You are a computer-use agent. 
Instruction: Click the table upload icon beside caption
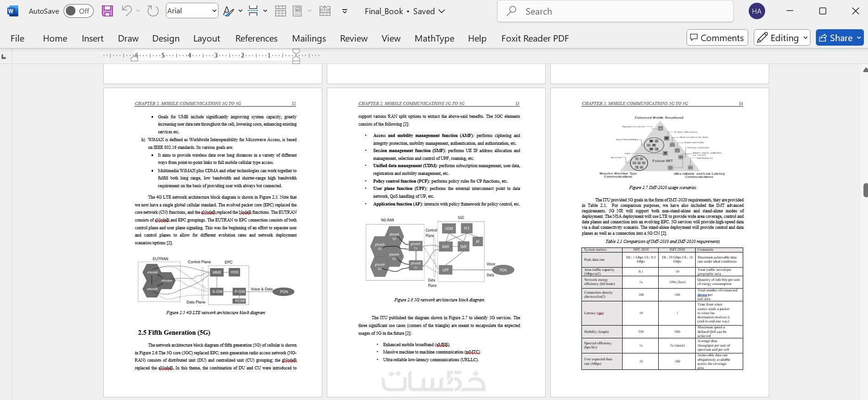coord(325,11)
